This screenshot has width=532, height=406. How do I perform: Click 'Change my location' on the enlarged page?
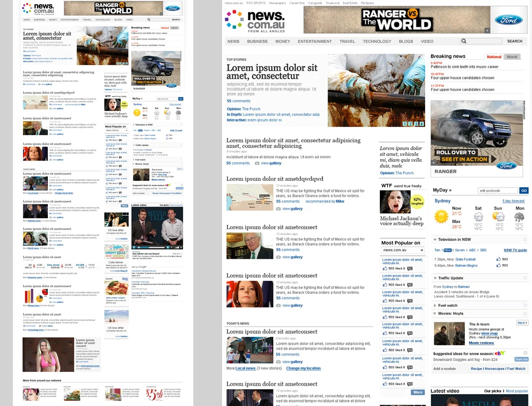pyautogui.click(x=303, y=368)
